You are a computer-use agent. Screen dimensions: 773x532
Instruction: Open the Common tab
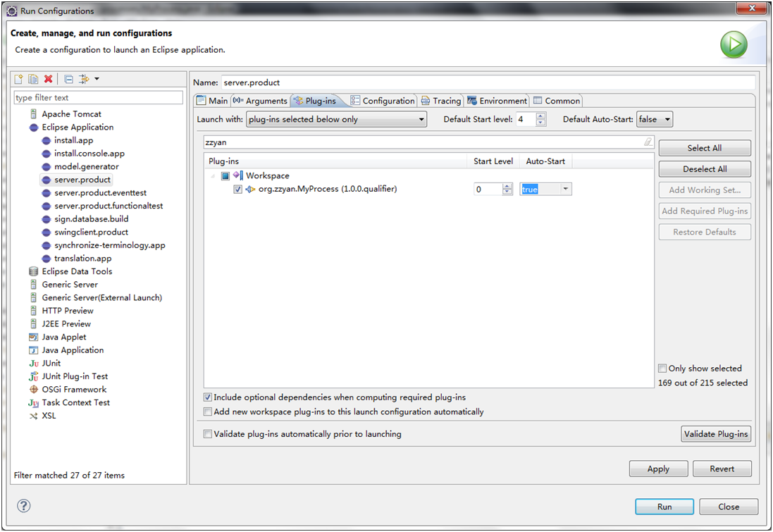557,101
